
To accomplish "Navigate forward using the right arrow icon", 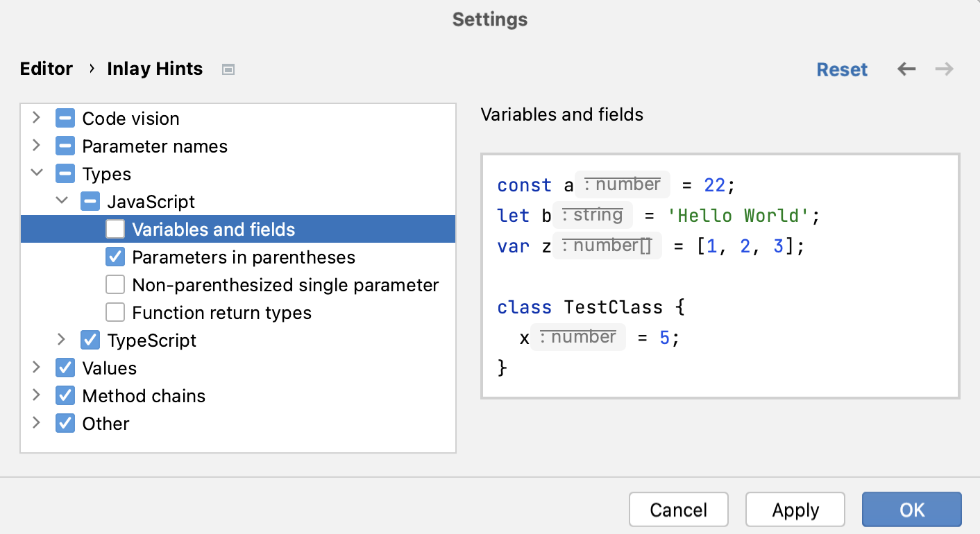I will (x=944, y=69).
